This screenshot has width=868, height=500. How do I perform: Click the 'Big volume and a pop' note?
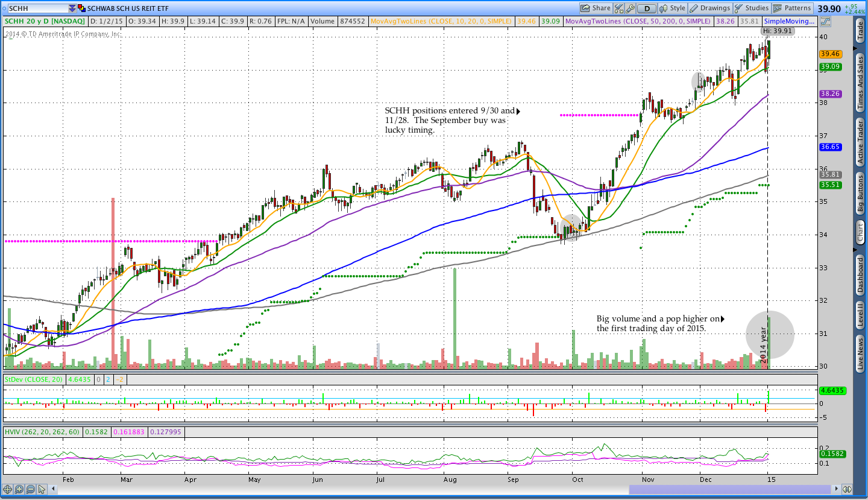(x=659, y=323)
